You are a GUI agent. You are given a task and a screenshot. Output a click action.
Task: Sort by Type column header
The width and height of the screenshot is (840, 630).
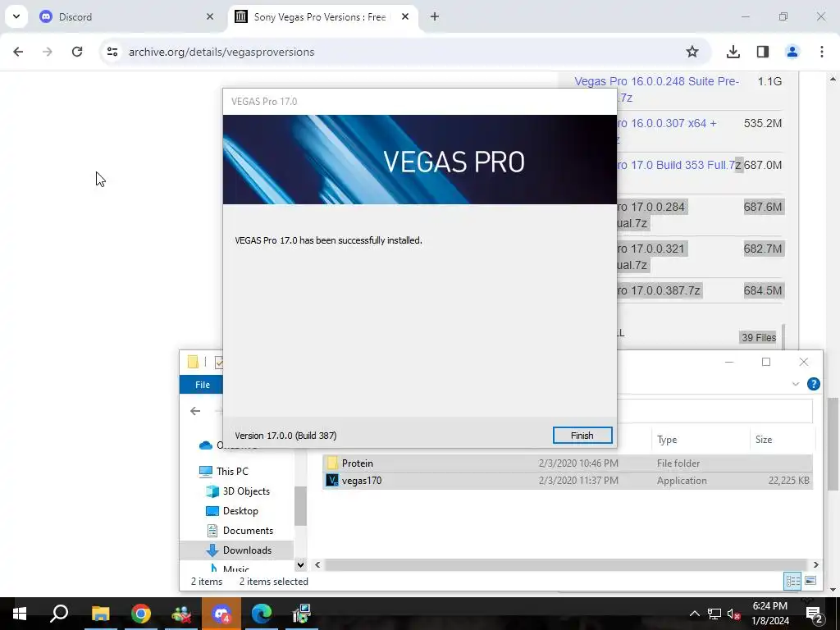pyautogui.click(x=701, y=440)
